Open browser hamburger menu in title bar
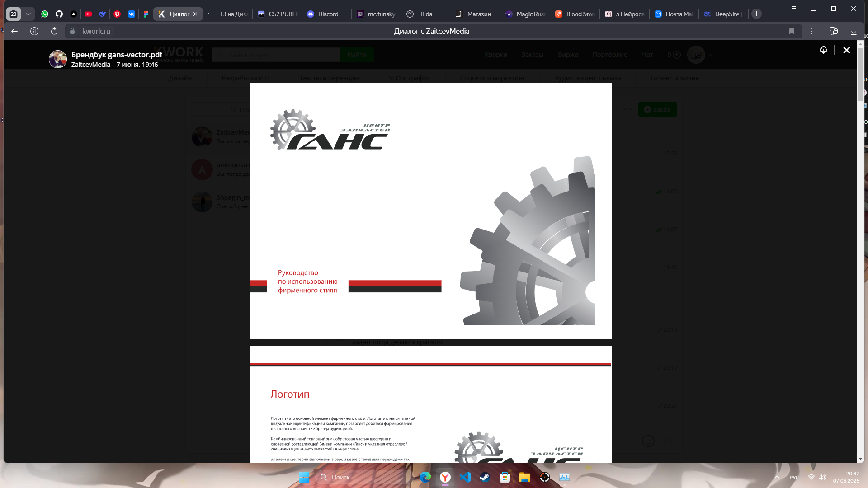Viewport: 868px width, 488px height. (794, 9)
